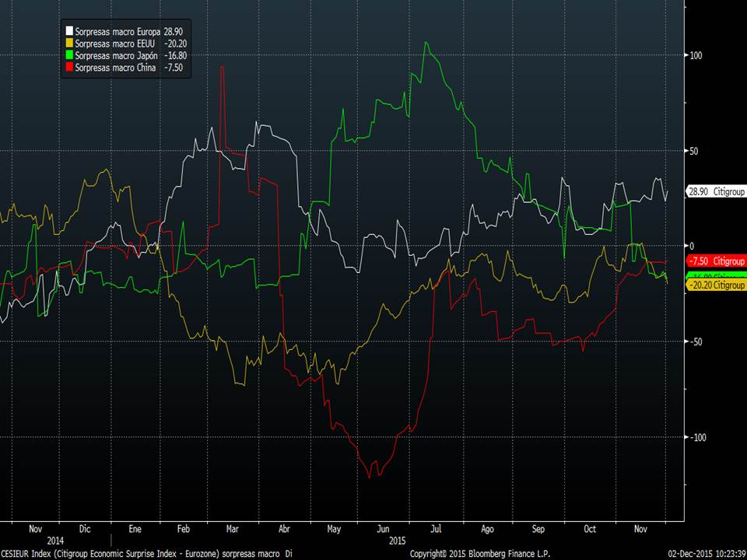This screenshot has height=560, width=747.
Task: Click the -20.20 value in the legend
Action: pyautogui.click(x=175, y=44)
